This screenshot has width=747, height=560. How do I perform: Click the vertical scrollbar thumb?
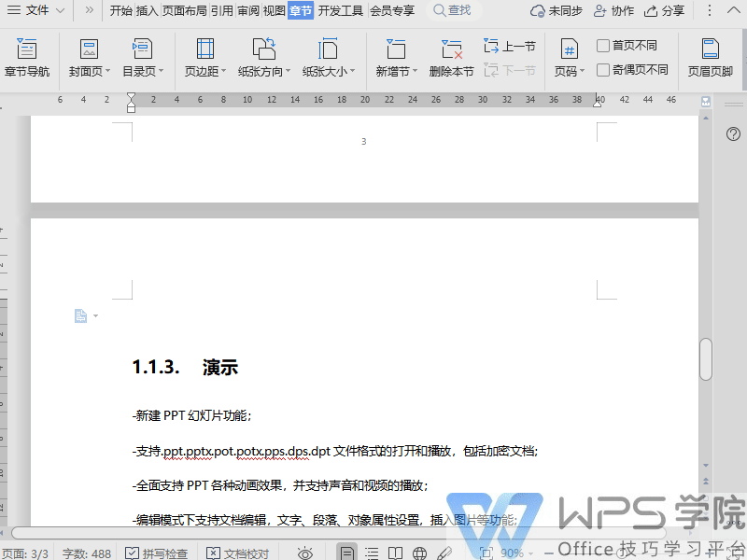706,359
